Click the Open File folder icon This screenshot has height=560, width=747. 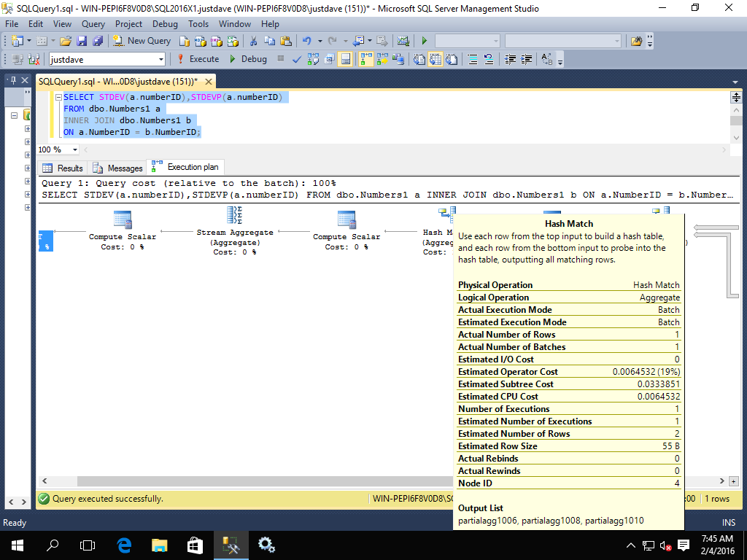[x=66, y=41]
